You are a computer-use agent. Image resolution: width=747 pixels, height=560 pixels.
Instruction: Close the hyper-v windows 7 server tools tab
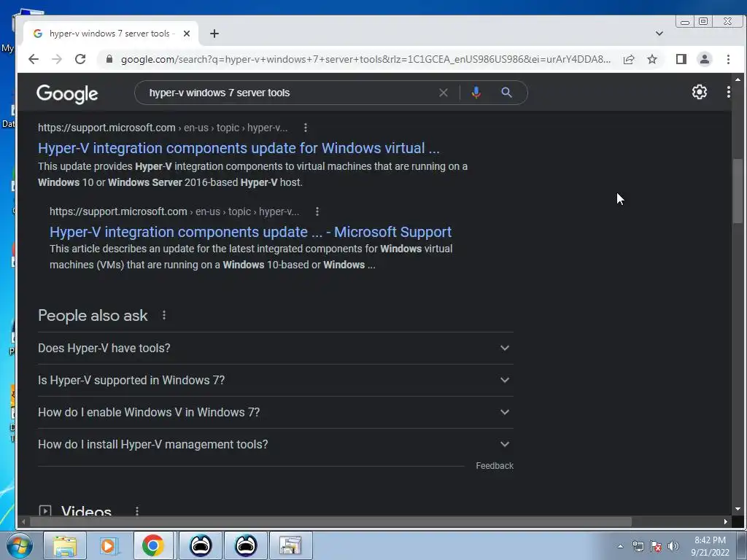tap(187, 34)
